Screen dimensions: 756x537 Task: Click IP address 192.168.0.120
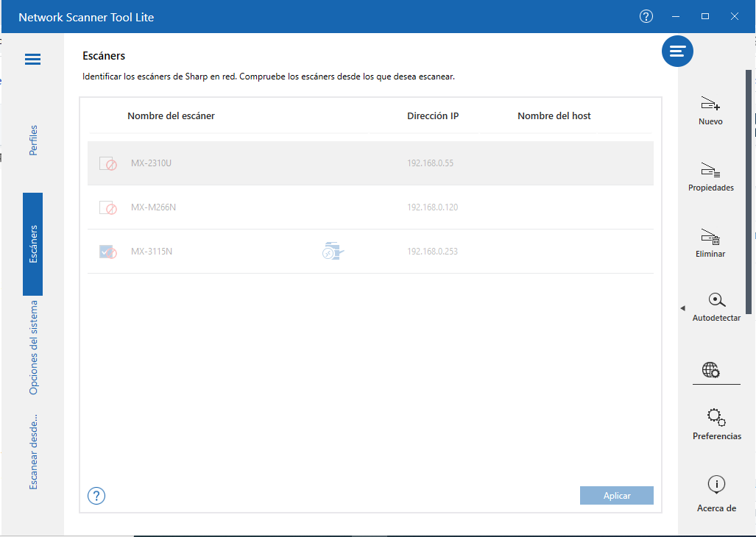(x=433, y=207)
